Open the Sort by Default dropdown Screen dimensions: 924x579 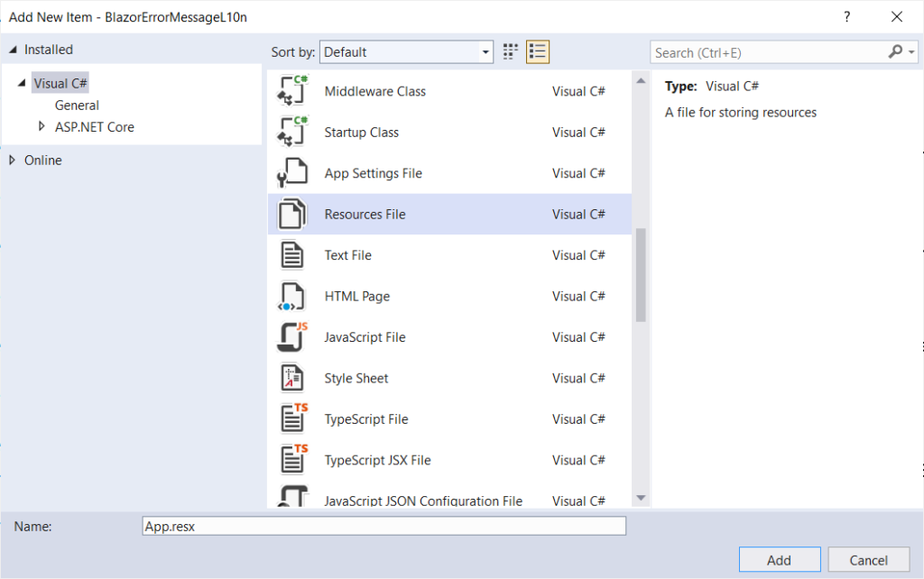pos(406,51)
